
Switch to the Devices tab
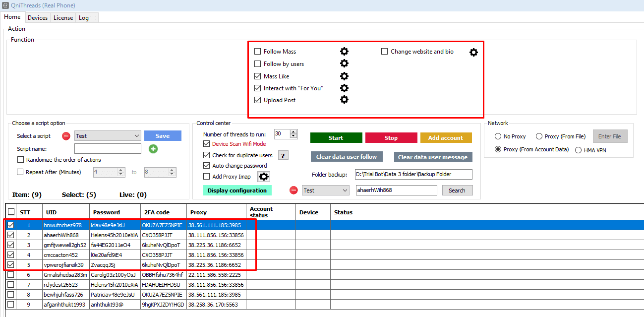tap(38, 18)
